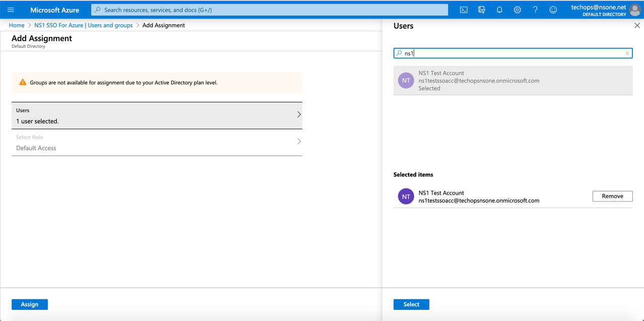Open the Users 1 user selected row

coord(157,116)
